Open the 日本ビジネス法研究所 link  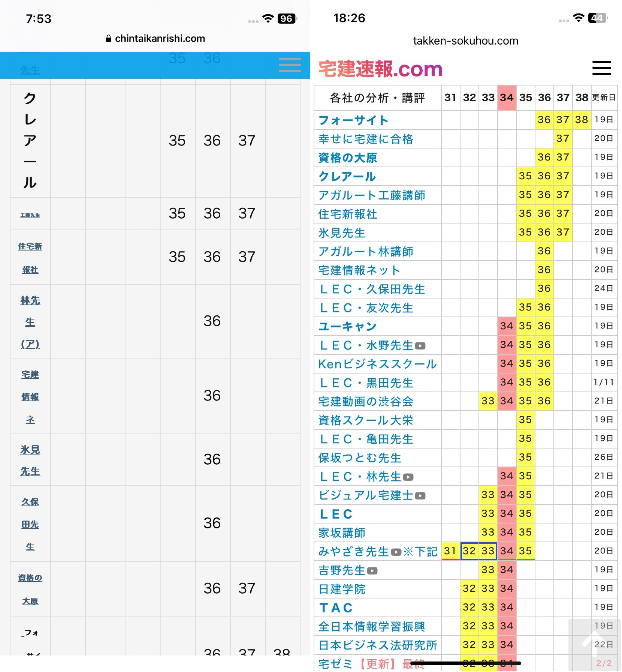coord(377,645)
